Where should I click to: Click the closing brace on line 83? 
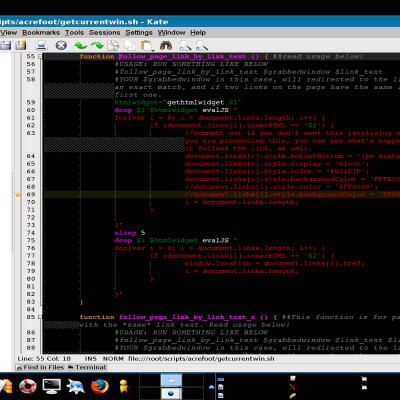pyautogui.click(x=81, y=302)
